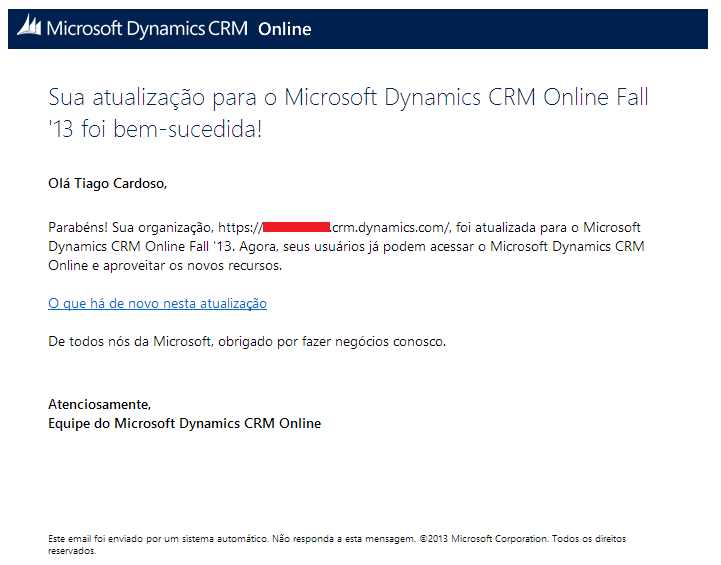Screen dimensions: 721x565
Task: Click the "Online" label in the header
Action: click(284, 29)
